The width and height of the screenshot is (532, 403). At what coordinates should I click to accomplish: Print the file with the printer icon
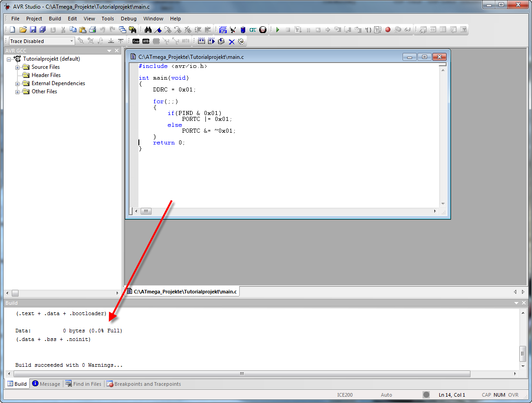point(92,30)
